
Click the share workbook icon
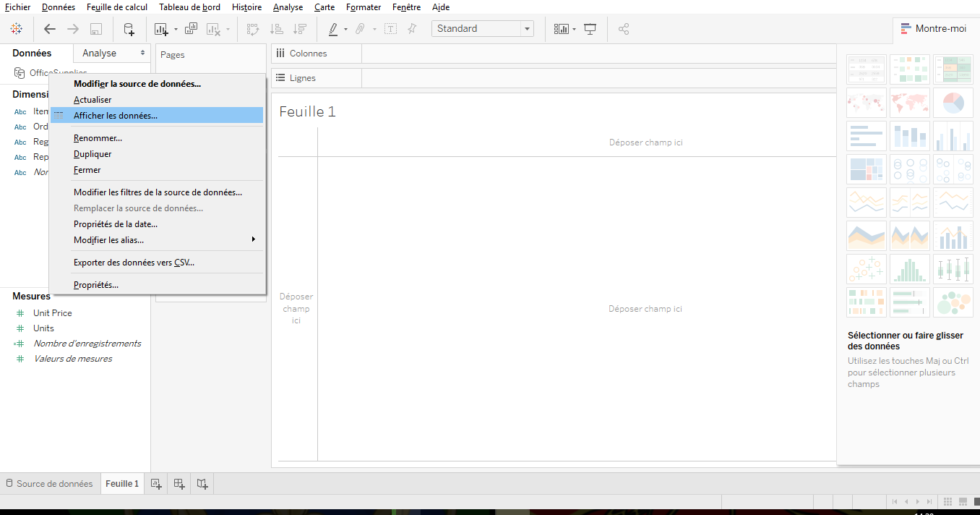[624, 29]
